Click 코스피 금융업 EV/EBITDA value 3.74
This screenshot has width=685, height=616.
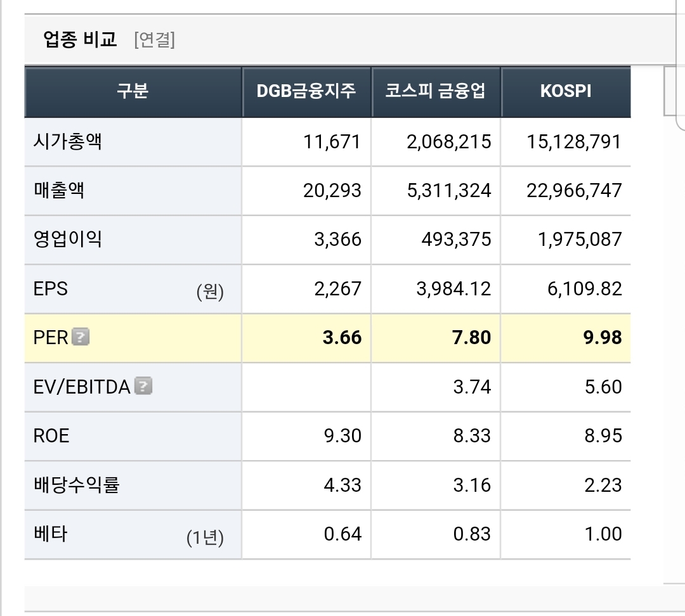pyautogui.click(x=472, y=387)
